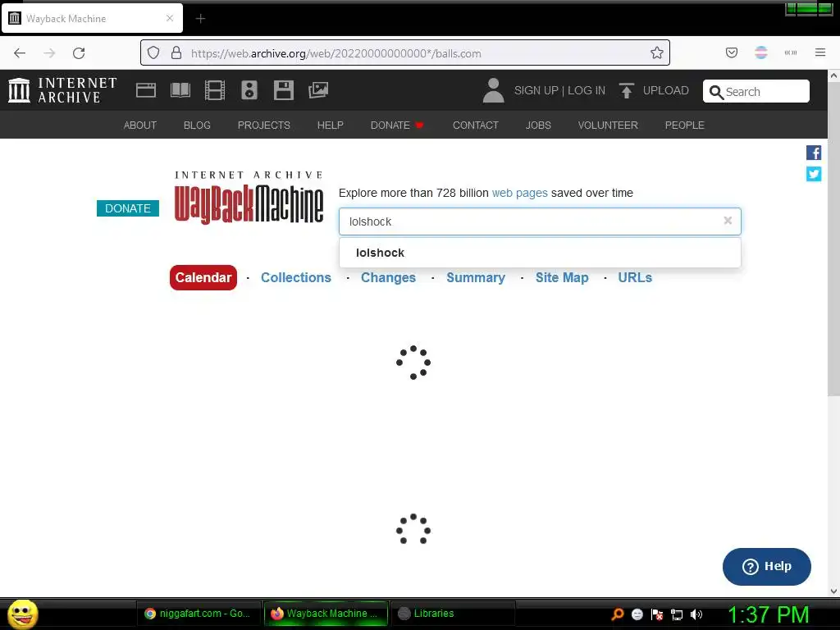The height and width of the screenshot is (630, 840).
Task: Open the Images icon in header
Action: pyautogui.click(x=318, y=90)
